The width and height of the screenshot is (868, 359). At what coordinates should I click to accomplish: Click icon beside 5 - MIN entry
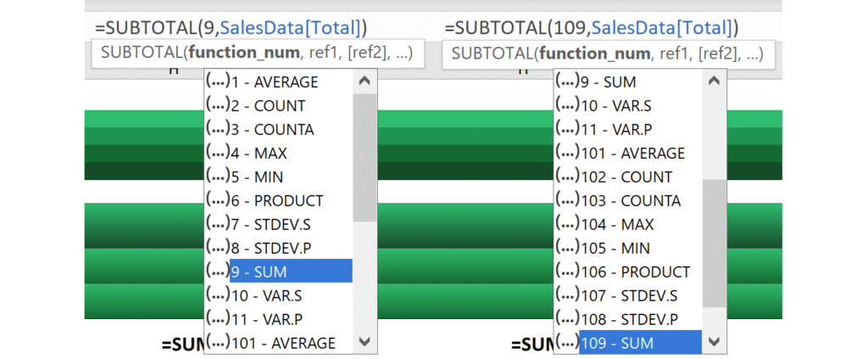click(218, 177)
